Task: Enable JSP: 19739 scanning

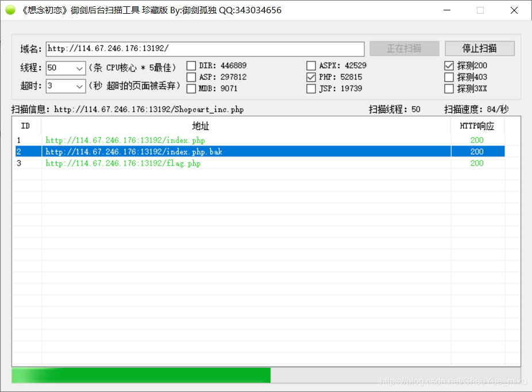Action: click(x=311, y=89)
